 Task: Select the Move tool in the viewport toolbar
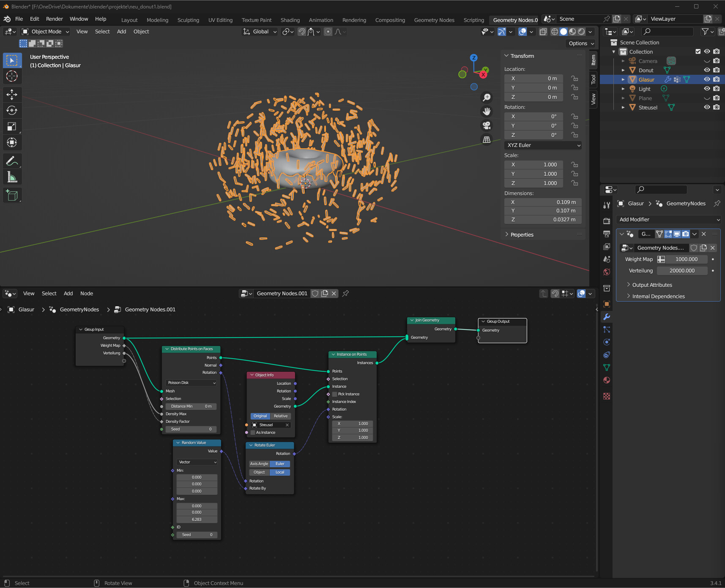click(12, 95)
